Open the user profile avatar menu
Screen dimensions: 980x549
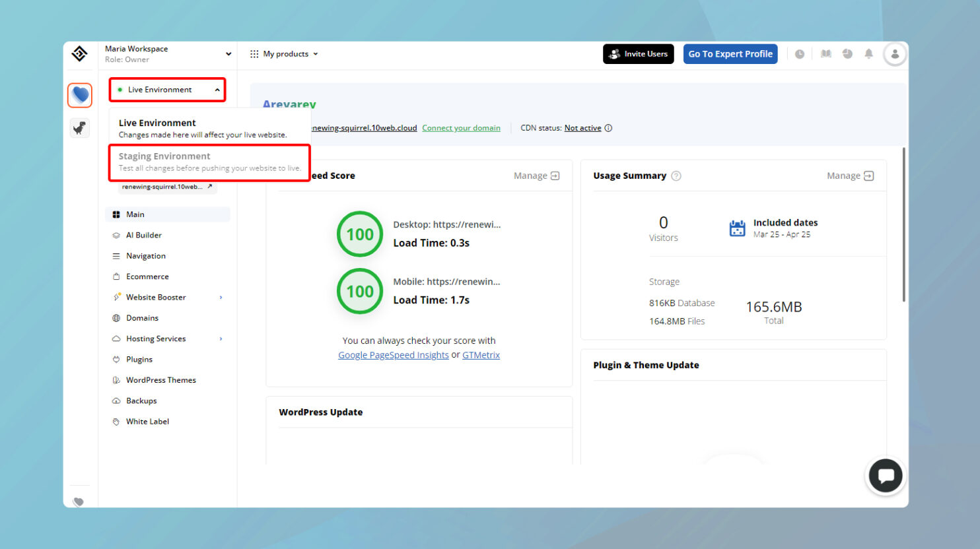coord(895,53)
